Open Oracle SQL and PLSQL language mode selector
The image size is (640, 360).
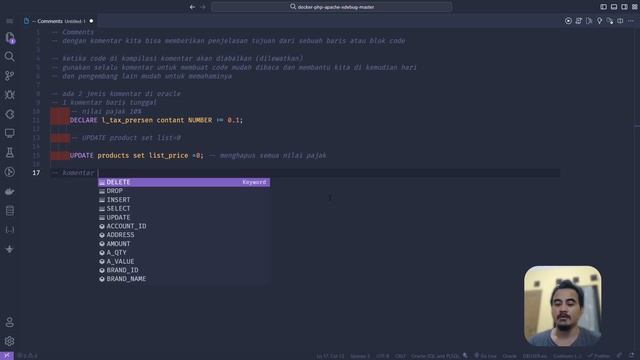[435, 356]
